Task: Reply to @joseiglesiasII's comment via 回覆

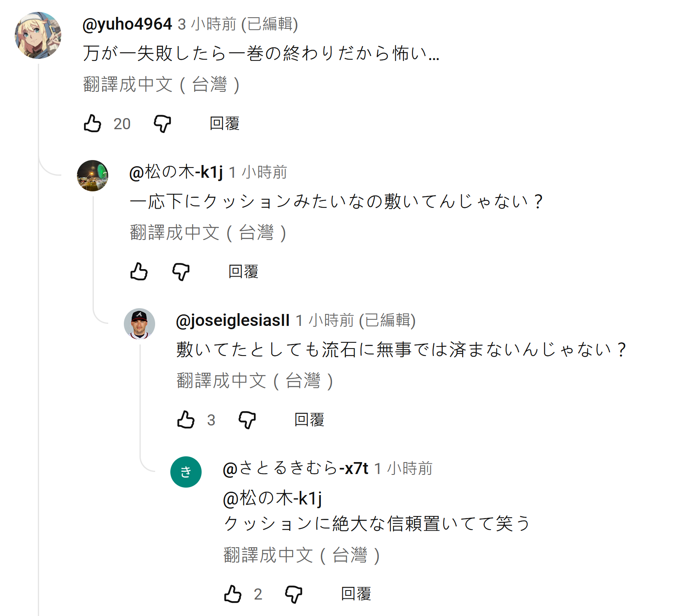Action: pos(309,420)
